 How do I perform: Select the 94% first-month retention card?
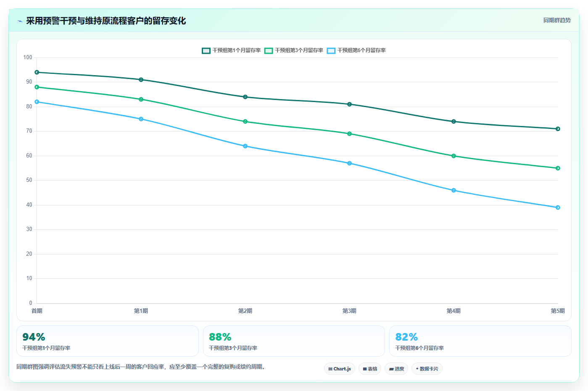[x=108, y=341]
